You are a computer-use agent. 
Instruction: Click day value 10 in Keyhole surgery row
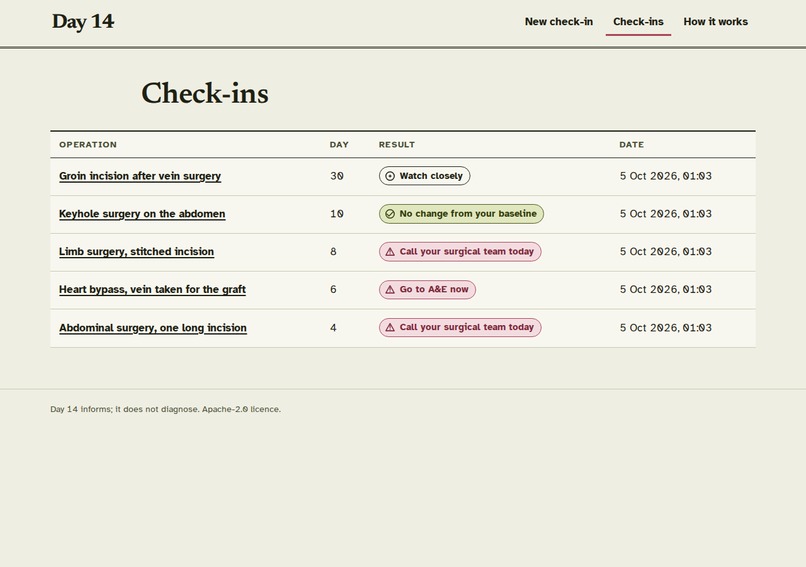click(x=337, y=214)
